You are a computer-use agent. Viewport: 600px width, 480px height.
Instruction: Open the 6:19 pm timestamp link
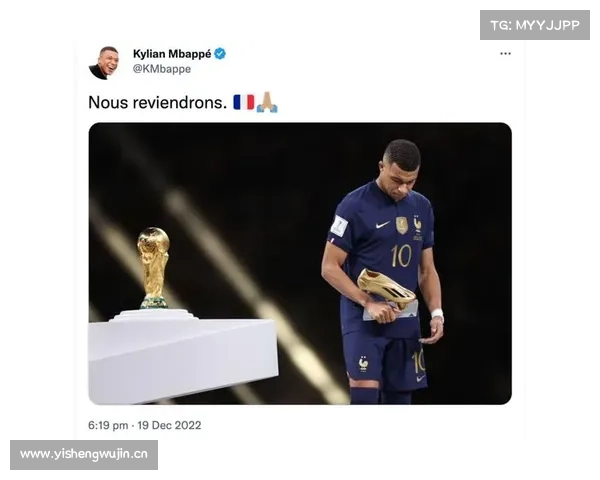[108, 425]
